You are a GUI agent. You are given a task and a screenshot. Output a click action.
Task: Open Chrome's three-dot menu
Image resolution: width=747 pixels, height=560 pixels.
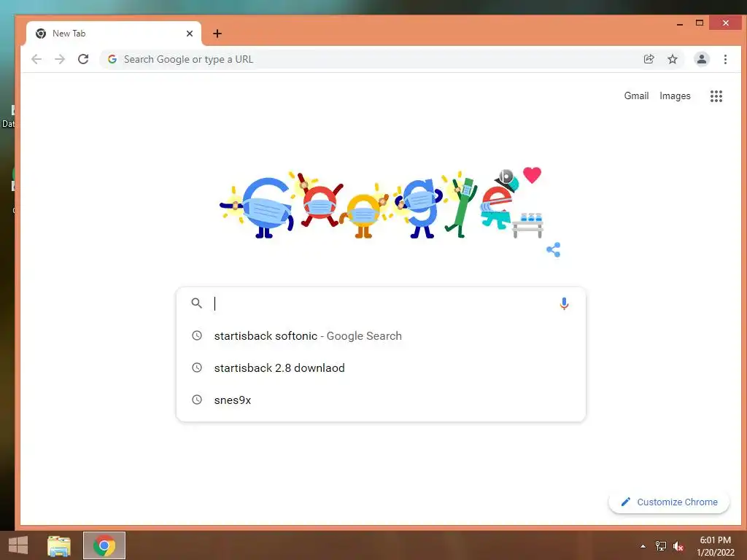pos(725,59)
